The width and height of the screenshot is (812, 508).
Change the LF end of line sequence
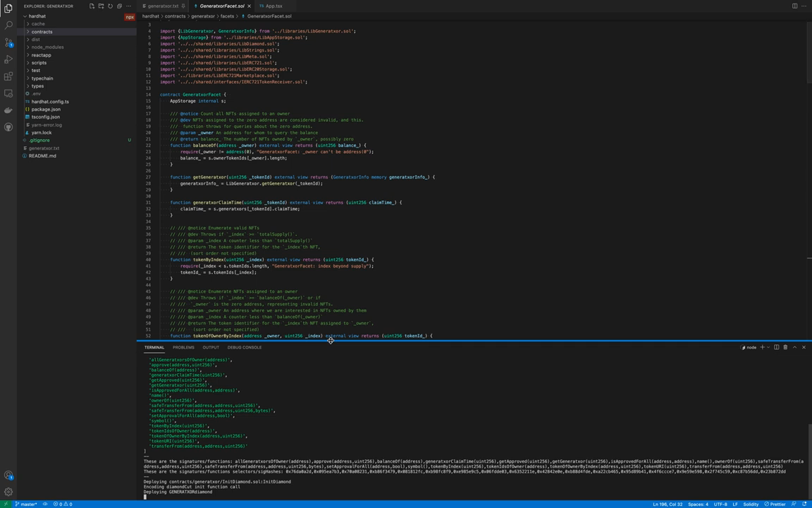[735, 504]
